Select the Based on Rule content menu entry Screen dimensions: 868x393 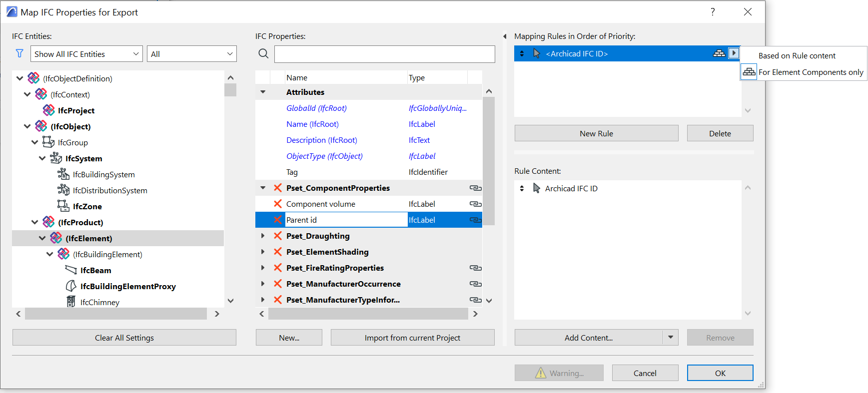(x=797, y=56)
